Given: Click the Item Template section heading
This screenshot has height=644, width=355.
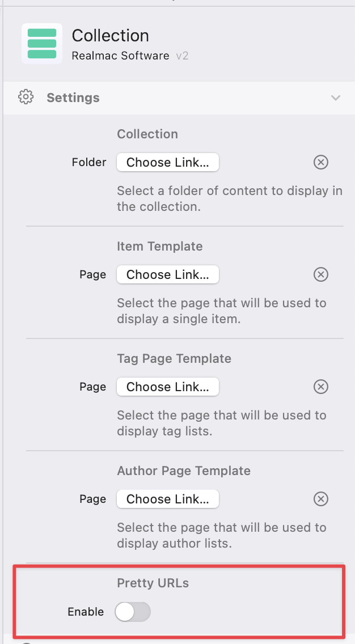Looking at the screenshot, I should [x=159, y=247].
